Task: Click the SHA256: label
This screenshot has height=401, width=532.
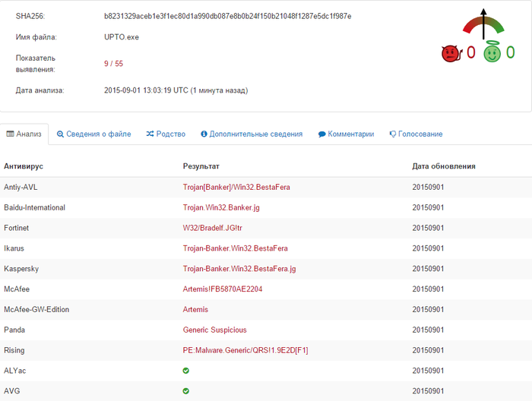Action: 30,16
